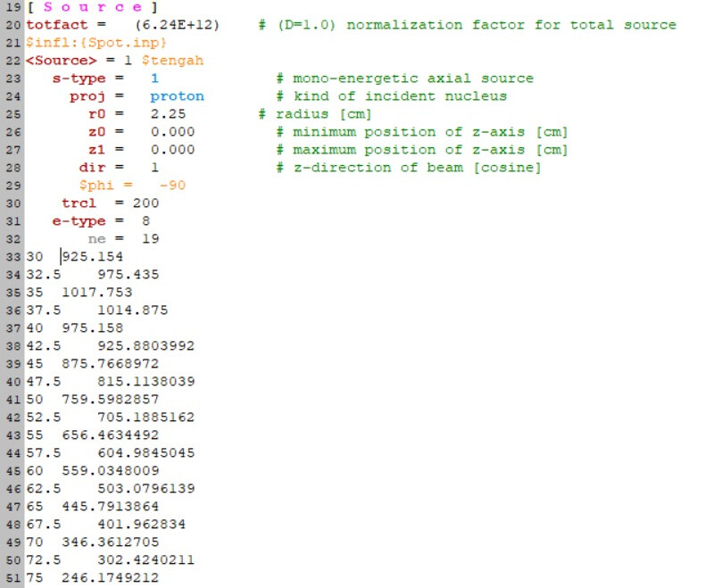
Task: Select the totfact value (6.24E+12)
Action: pos(178,25)
